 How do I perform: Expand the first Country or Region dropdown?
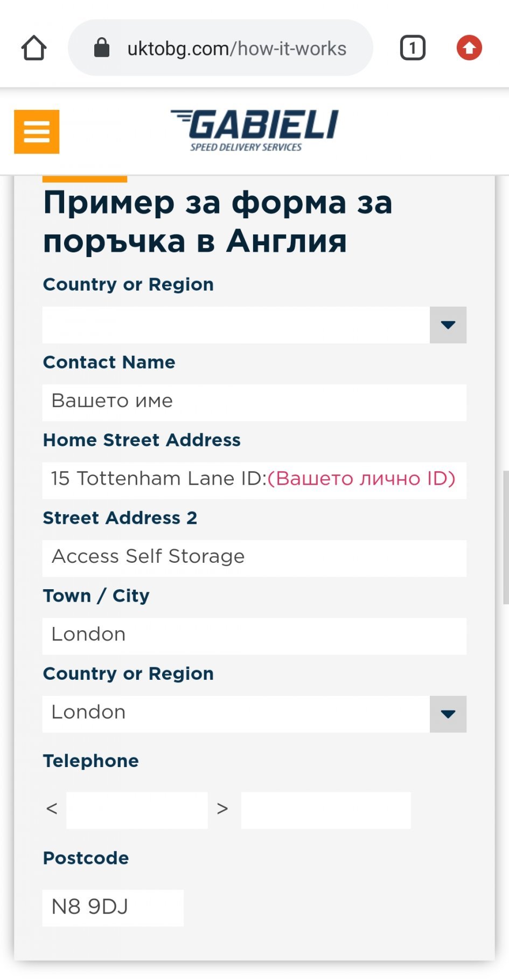[x=448, y=325]
